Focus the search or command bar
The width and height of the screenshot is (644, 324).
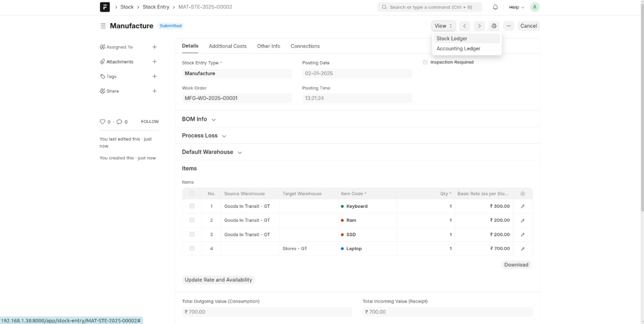tap(430, 7)
